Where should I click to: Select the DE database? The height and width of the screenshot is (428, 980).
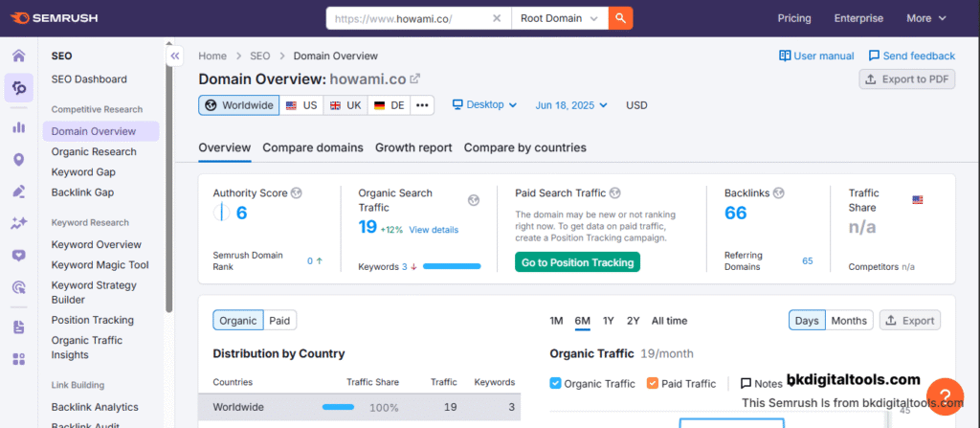click(389, 105)
